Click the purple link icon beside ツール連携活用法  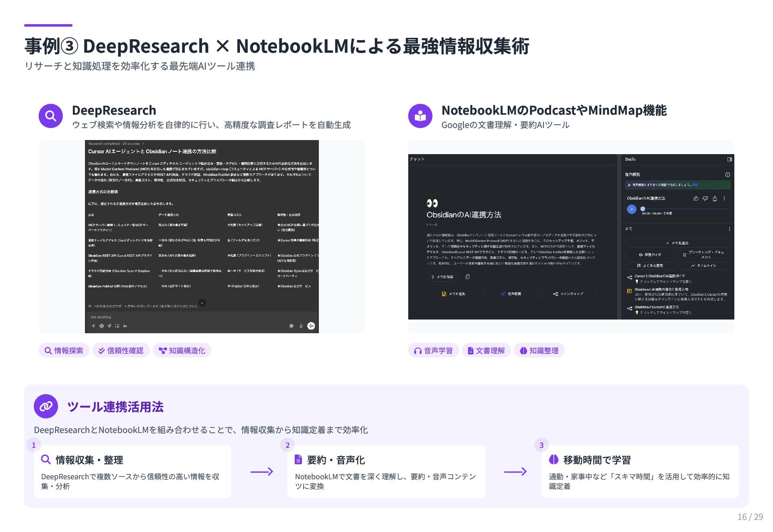click(x=46, y=406)
